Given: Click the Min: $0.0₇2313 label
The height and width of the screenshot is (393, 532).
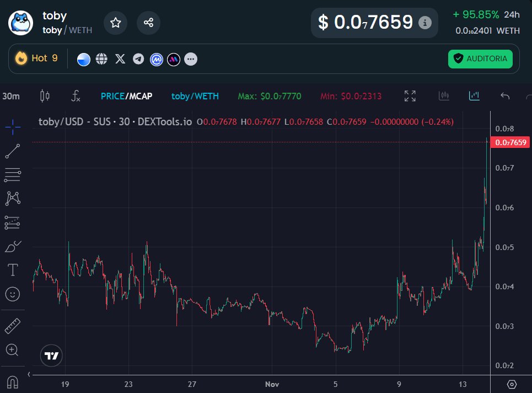Looking at the screenshot, I should pos(351,96).
